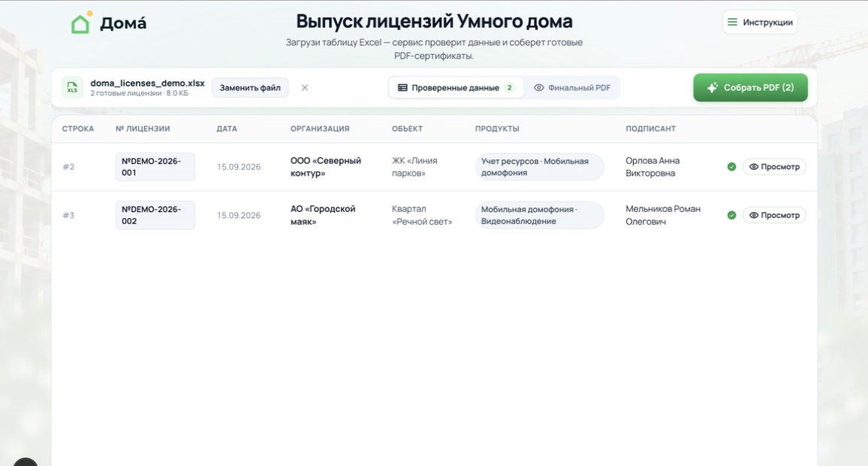Viewport: 868px width, 466px height.
Task: Click row number #3
Action: click(68, 215)
